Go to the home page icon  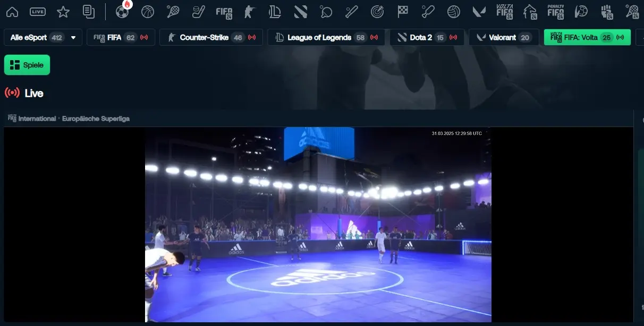click(x=12, y=11)
